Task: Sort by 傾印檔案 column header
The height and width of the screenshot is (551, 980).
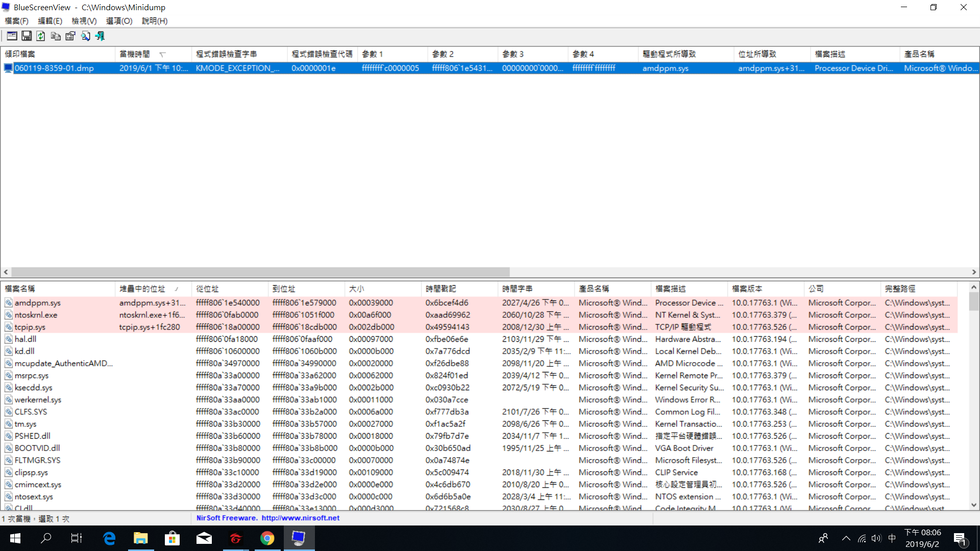Action: coord(58,54)
